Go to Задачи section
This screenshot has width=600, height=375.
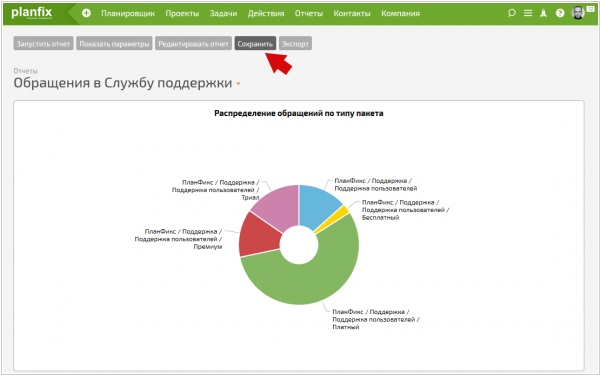223,13
